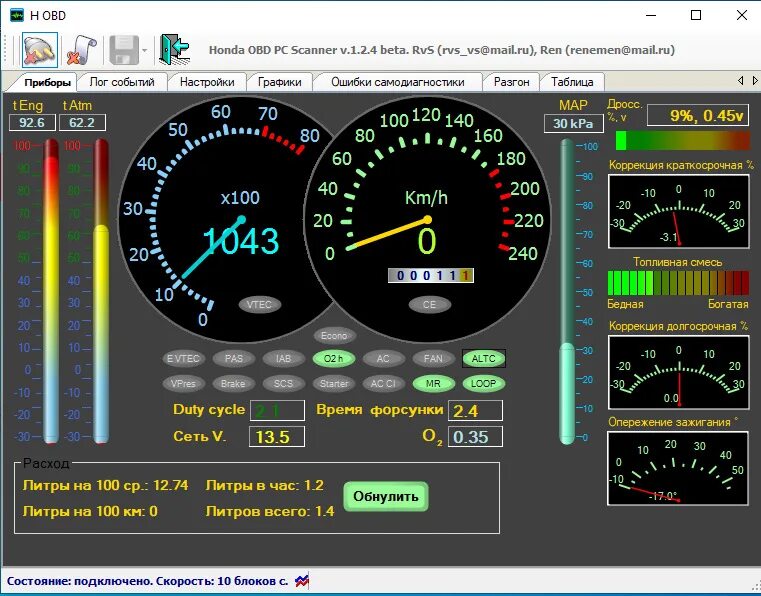Screen dimensions: 761x596
Task: Click status text 'Состояние: подключено'
Action: tap(80, 581)
